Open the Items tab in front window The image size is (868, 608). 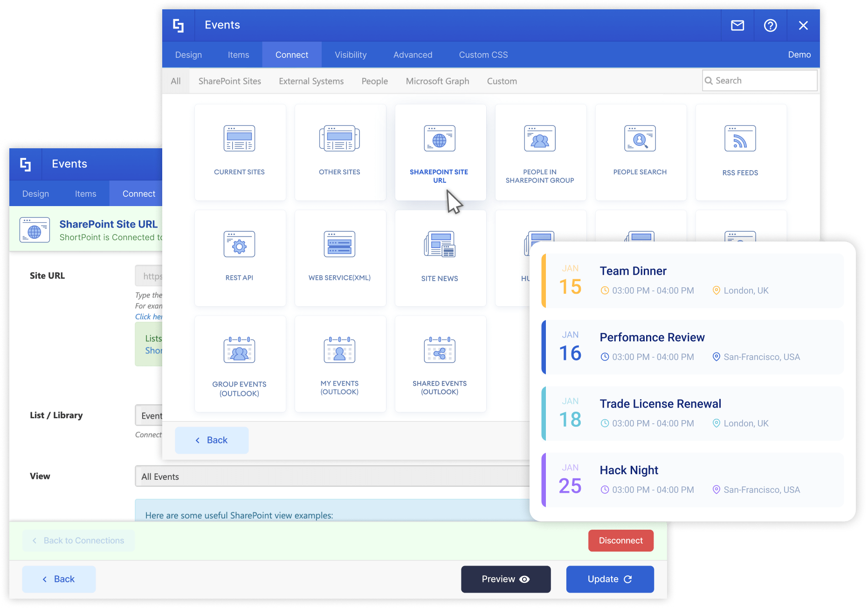[x=238, y=55]
